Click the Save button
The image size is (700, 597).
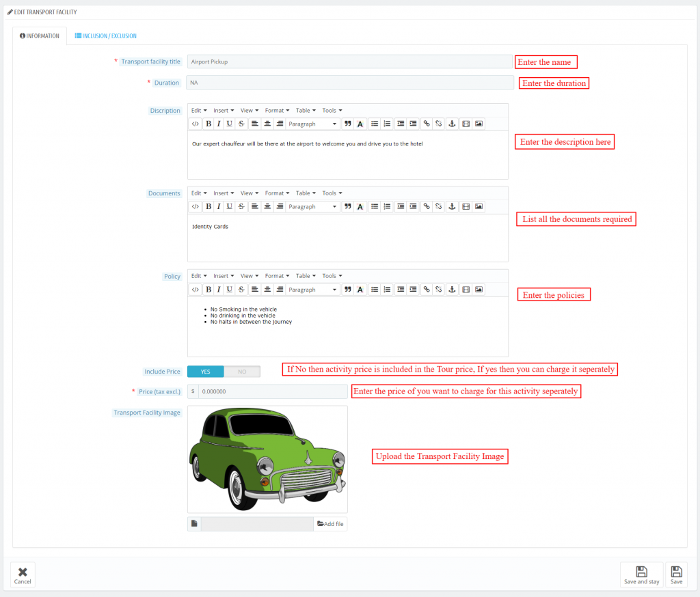[x=676, y=574]
